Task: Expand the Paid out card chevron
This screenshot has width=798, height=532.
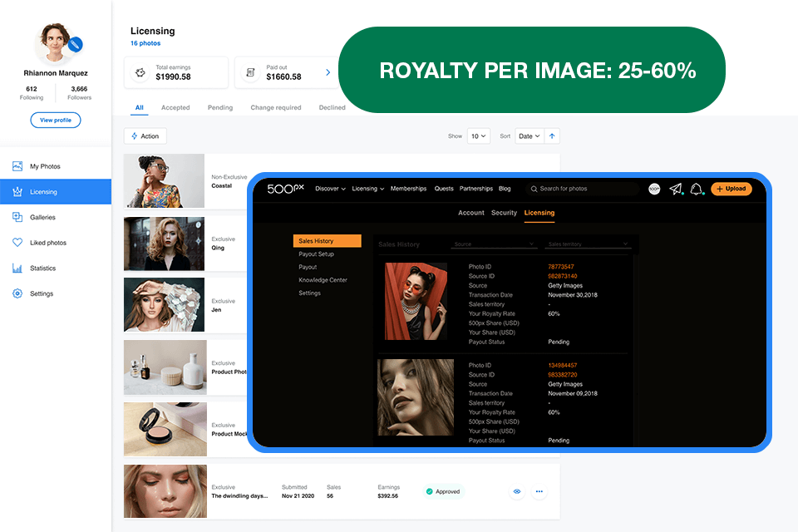Action: [x=328, y=73]
